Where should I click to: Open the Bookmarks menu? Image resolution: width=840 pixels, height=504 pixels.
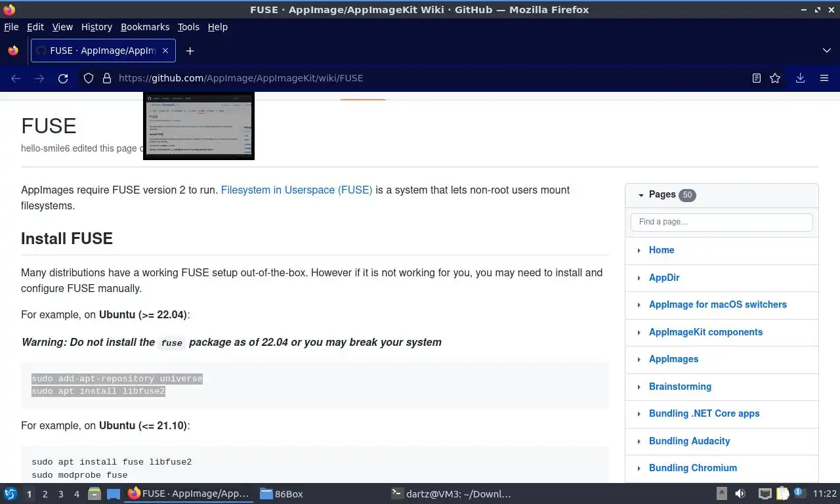(x=145, y=27)
